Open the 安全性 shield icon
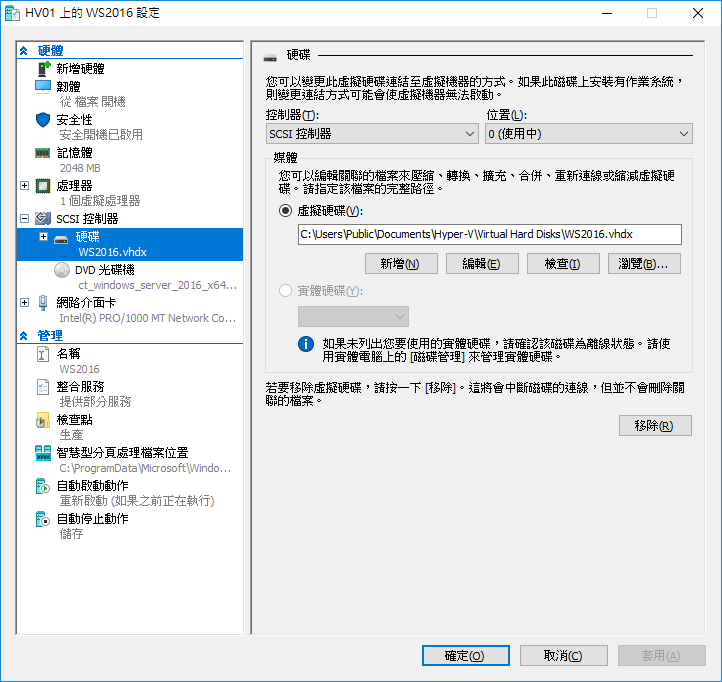The width and height of the screenshot is (722, 682). pos(43,120)
